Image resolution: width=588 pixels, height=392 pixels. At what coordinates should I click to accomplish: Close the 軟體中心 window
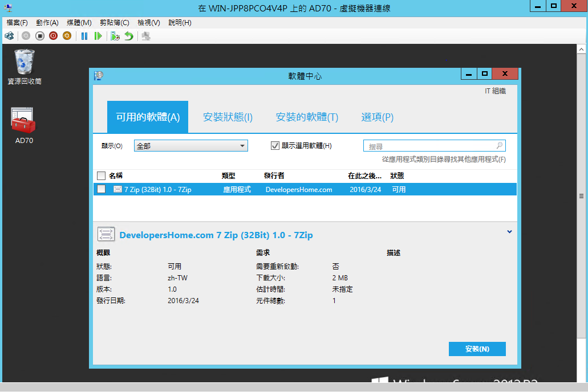click(505, 74)
